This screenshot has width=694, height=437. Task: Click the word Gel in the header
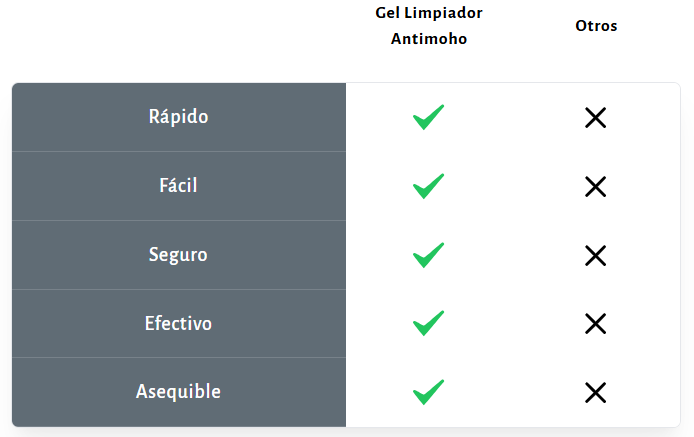387,15
